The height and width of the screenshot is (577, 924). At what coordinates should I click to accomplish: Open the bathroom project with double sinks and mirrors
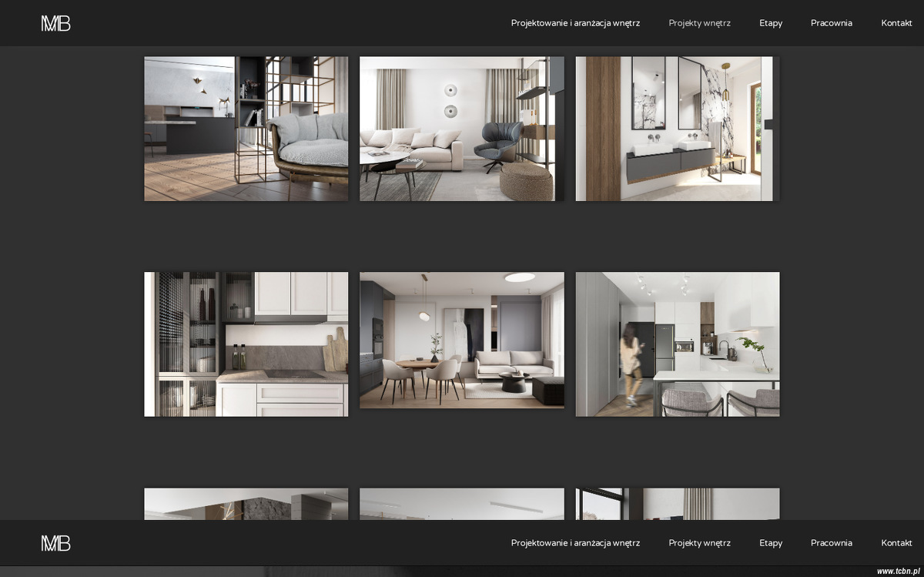(x=678, y=129)
